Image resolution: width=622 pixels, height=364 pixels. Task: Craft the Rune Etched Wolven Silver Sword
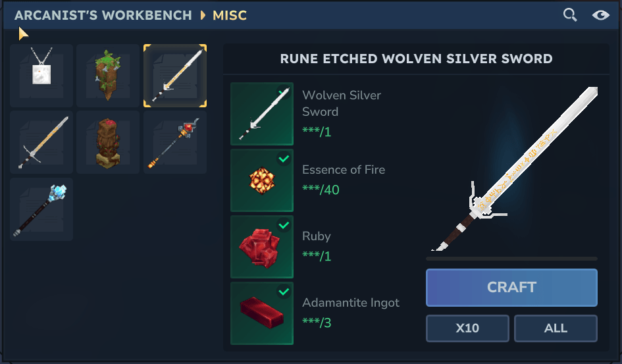click(x=511, y=288)
